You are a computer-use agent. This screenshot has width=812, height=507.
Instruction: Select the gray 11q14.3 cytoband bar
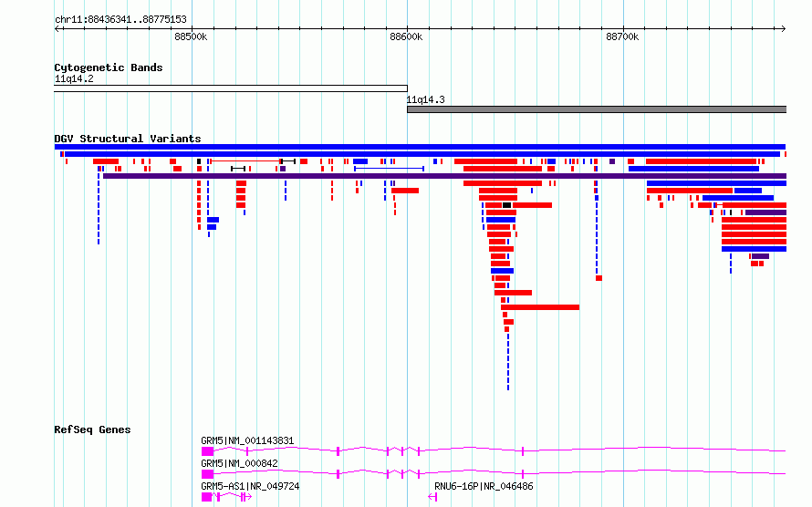(x=597, y=109)
